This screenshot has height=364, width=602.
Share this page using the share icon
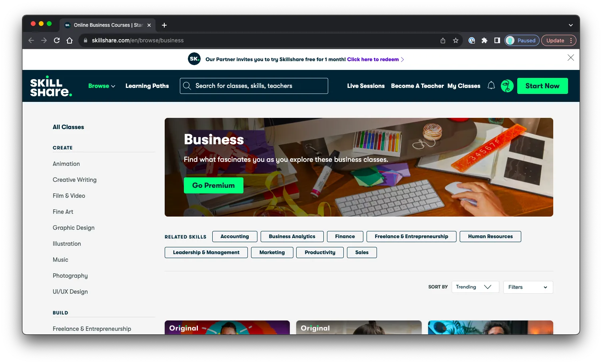(x=443, y=40)
